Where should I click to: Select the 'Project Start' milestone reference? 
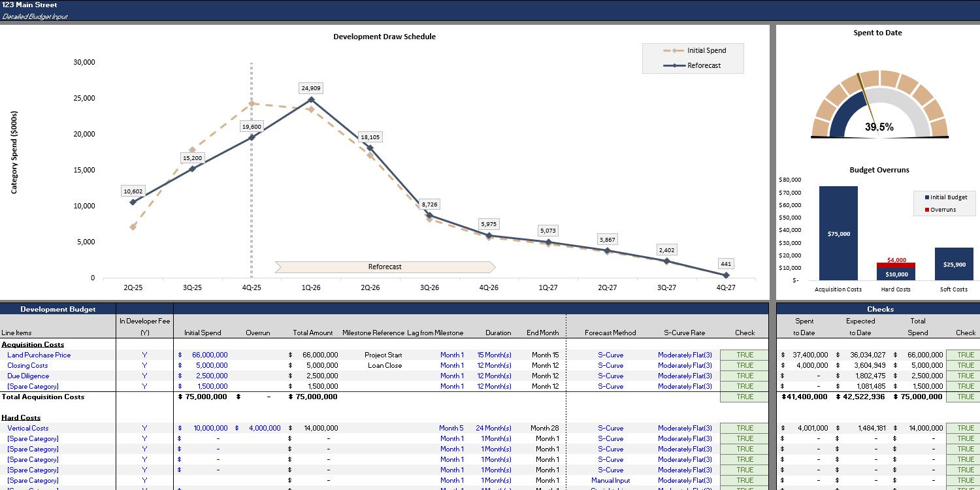[x=384, y=355]
